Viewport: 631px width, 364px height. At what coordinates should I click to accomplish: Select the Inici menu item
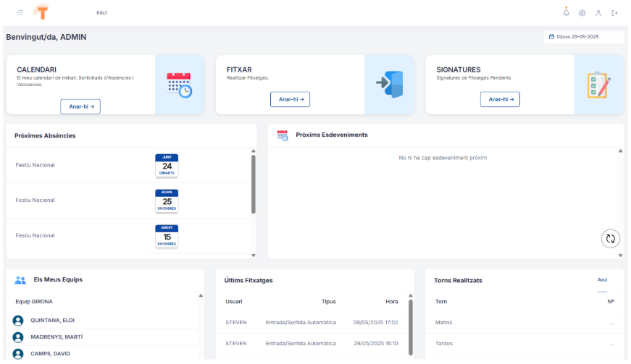101,13
